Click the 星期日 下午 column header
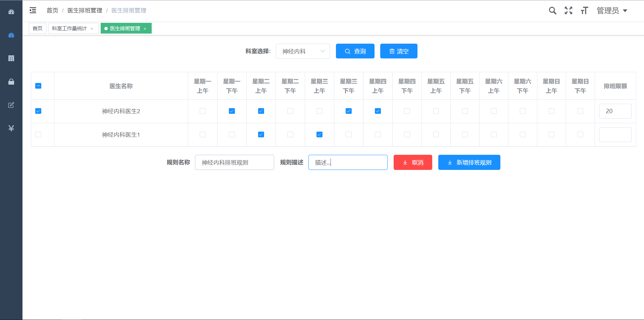The image size is (644, 320). click(x=580, y=86)
